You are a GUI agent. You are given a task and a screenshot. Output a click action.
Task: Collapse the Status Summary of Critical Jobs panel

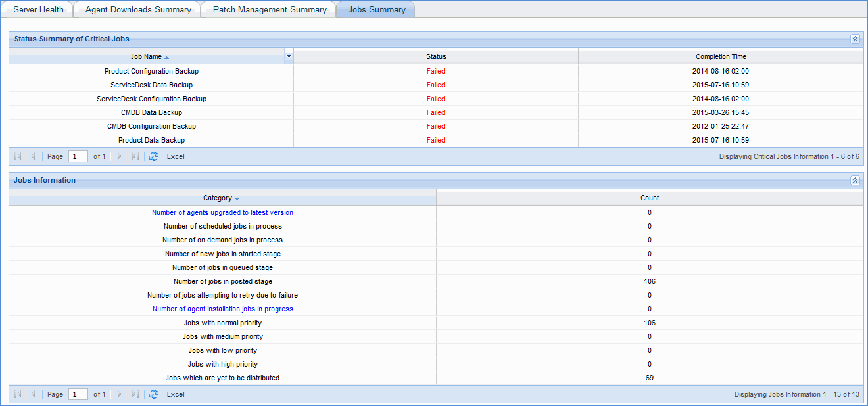[x=855, y=39]
